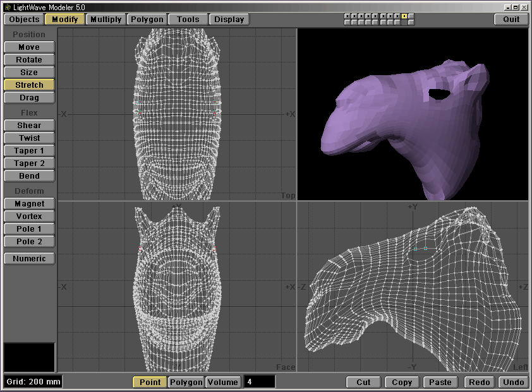This screenshot has height=392, width=532.
Task: Click the Undo button
Action: 513,382
